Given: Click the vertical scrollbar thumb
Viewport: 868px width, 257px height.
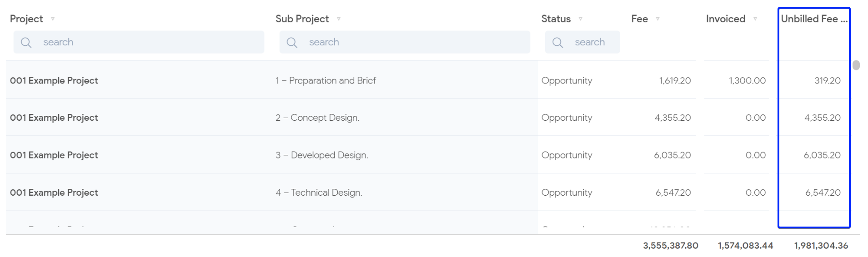Looking at the screenshot, I should point(856,65).
